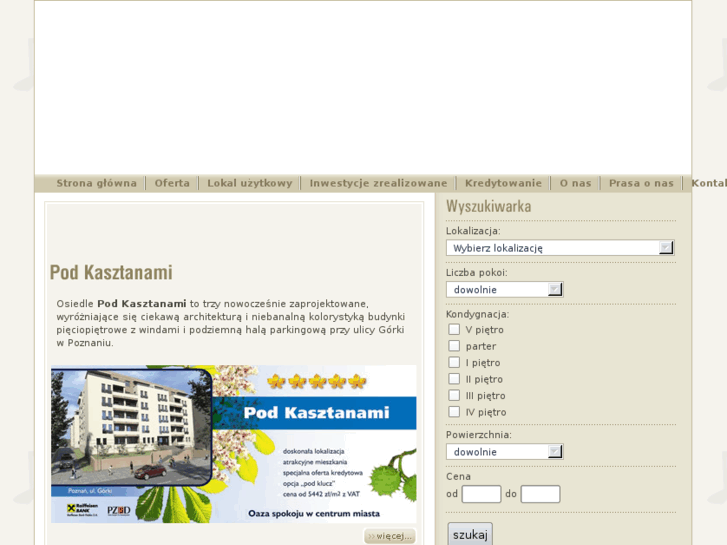Click the Kondygnacja: label
The height and width of the screenshot is (545, 727).
point(478,314)
